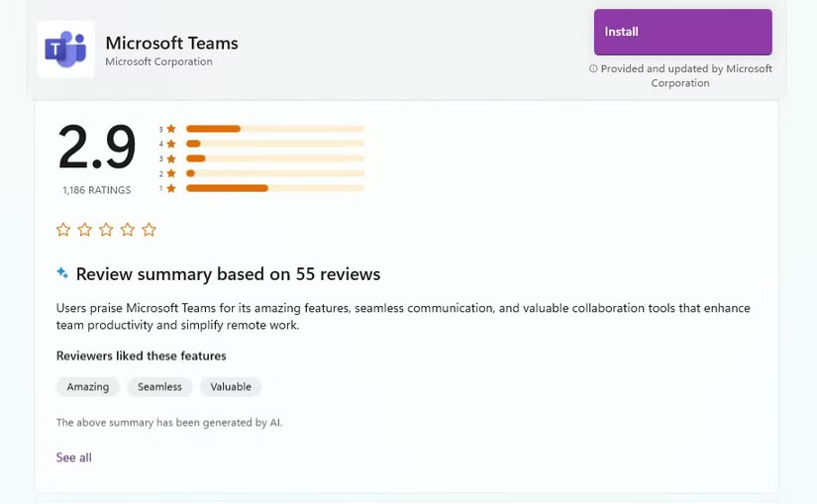The image size is (817, 504).
Task: Open the Microsoft Corporation publisher name under title
Action: [158, 62]
